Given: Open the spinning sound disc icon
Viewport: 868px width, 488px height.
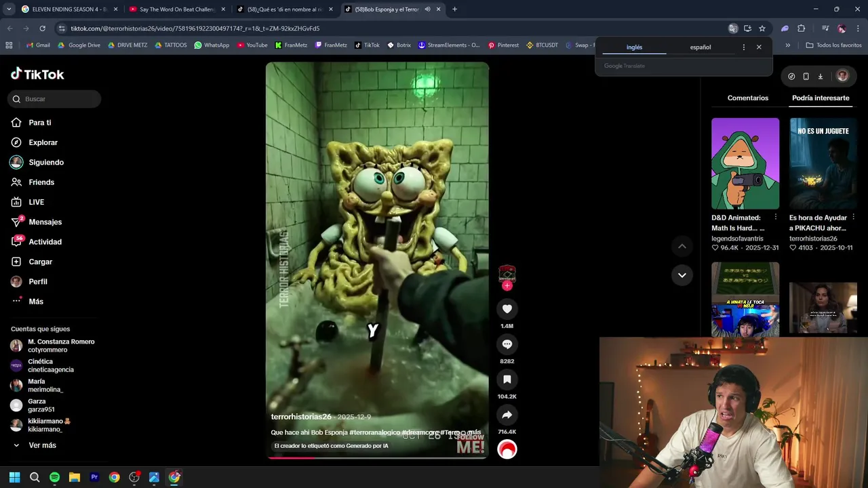Looking at the screenshot, I should pyautogui.click(x=507, y=449).
